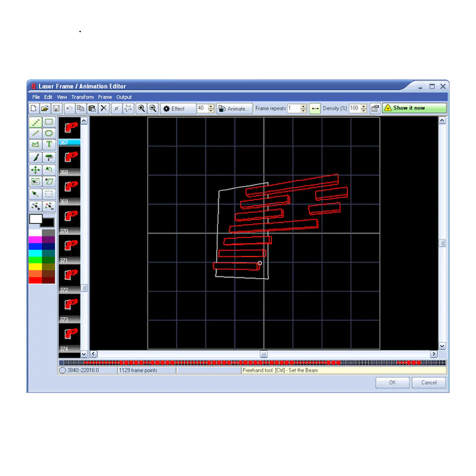Increase the Frame repeats value
476x476 pixels.
[x=303, y=106]
